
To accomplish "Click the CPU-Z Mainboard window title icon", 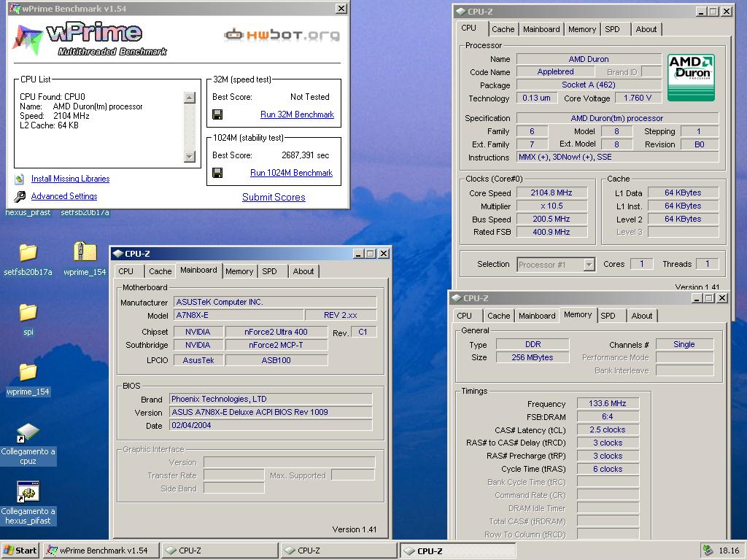I will coord(118,254).
